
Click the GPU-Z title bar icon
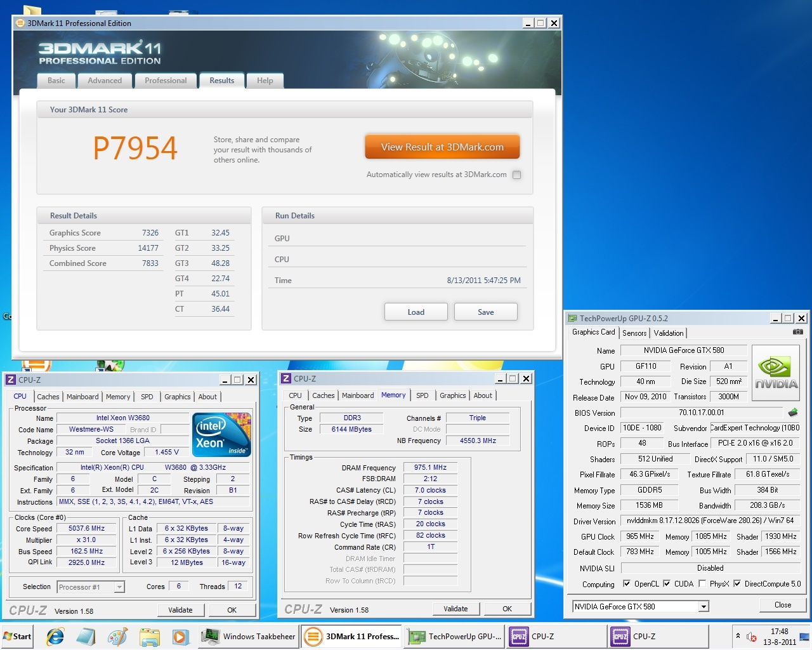coord(572,318)
